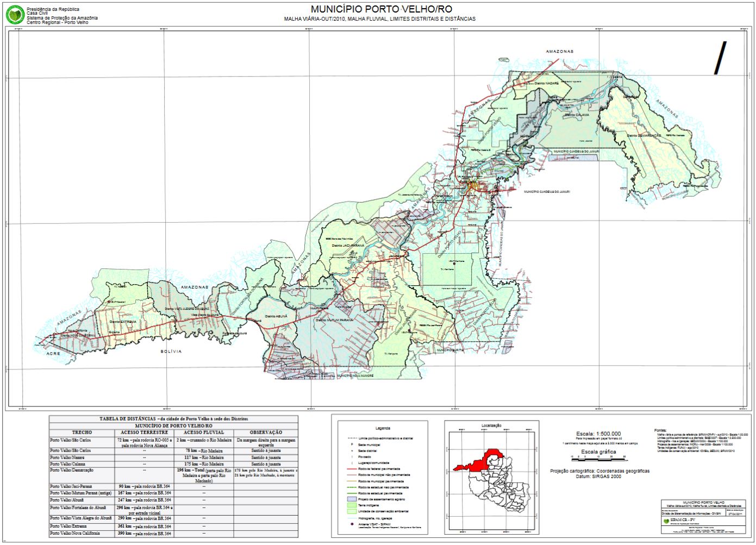Click the 'ACESSO TERRESTRE' column header
756x545 pixels.
[145, 433]
